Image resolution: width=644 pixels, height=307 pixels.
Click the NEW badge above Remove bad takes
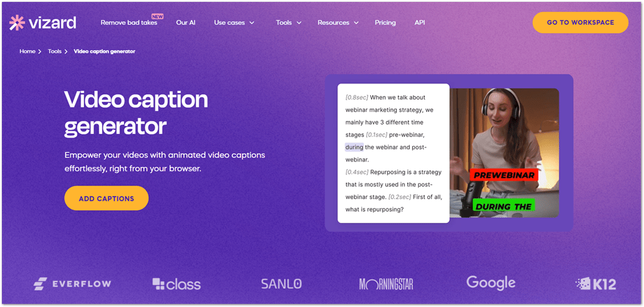tap(157, 16)
